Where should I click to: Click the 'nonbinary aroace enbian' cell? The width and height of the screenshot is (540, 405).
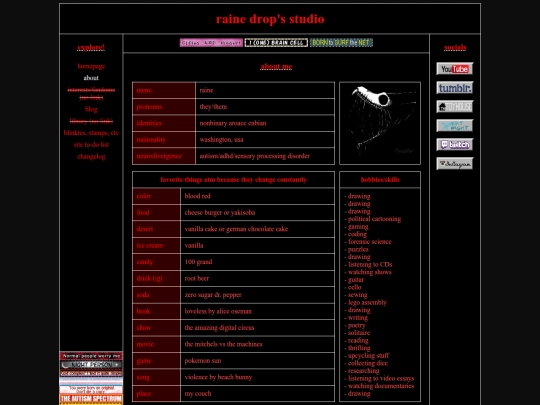265,123
